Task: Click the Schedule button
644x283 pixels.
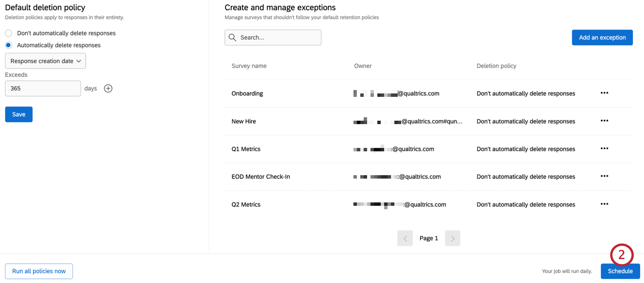Action: coord(620,271)
